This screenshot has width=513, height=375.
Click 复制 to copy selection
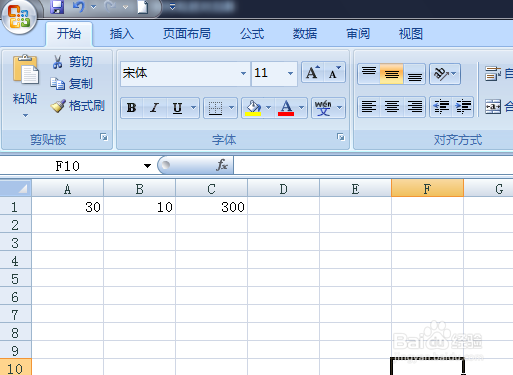coord(71,84)
